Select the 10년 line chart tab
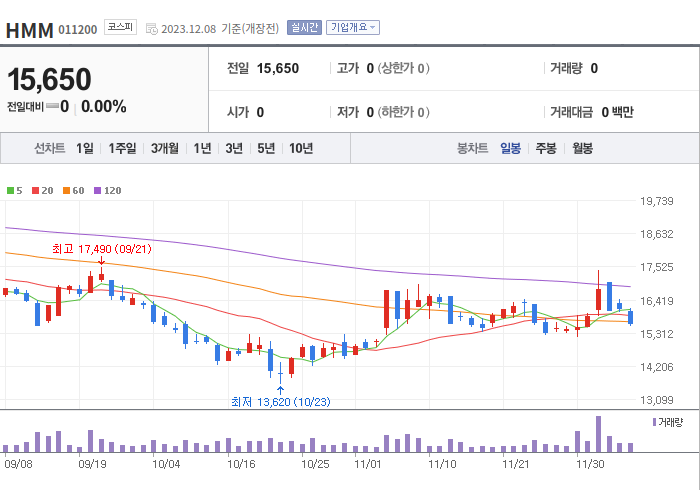 point(301,148)
